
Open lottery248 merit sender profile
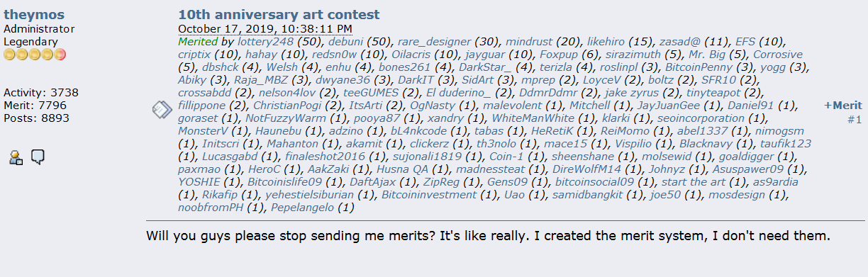266,42
